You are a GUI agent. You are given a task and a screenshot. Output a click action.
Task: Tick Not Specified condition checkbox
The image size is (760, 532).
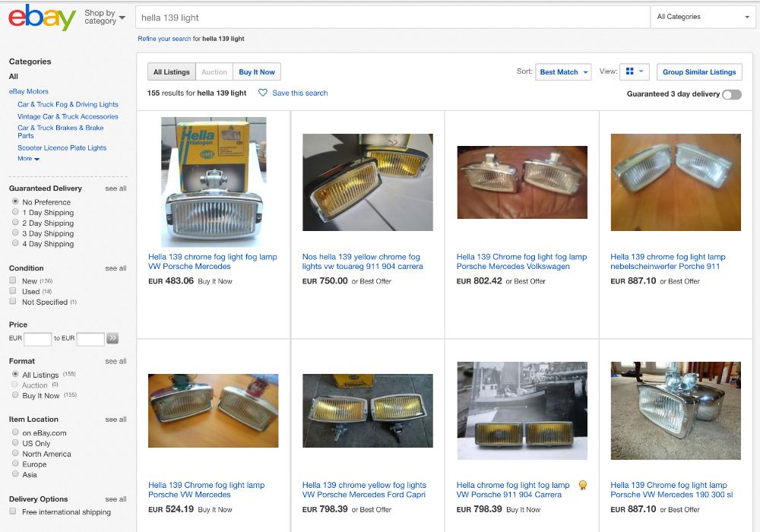[13, 302]
